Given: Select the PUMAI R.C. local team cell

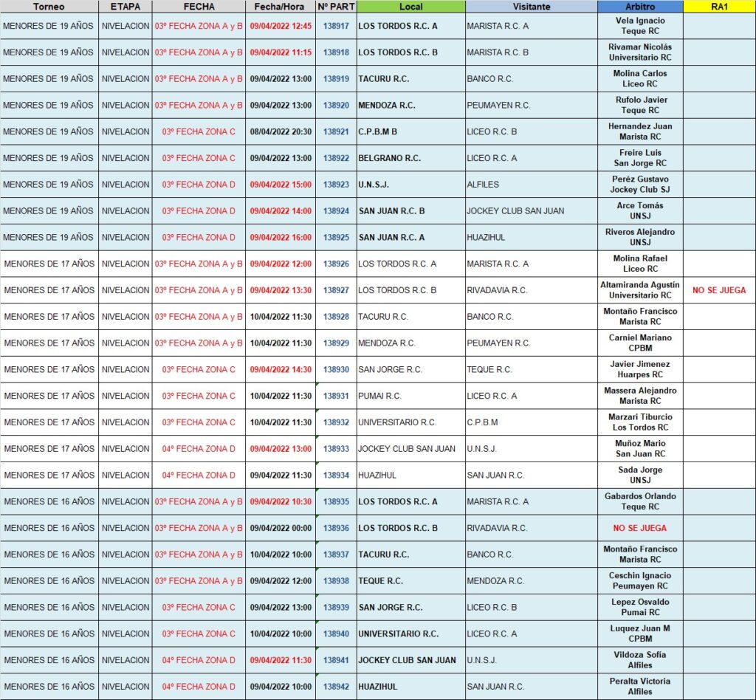Looking at the screenshot, I should click(x=410, y=396).
